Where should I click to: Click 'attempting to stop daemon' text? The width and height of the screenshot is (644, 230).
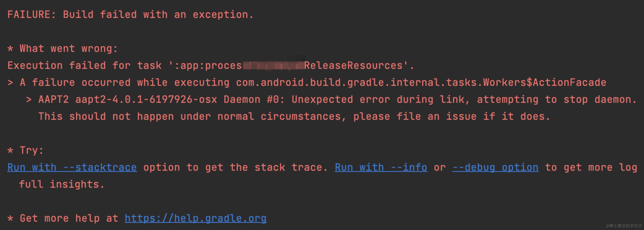[557, 99]
